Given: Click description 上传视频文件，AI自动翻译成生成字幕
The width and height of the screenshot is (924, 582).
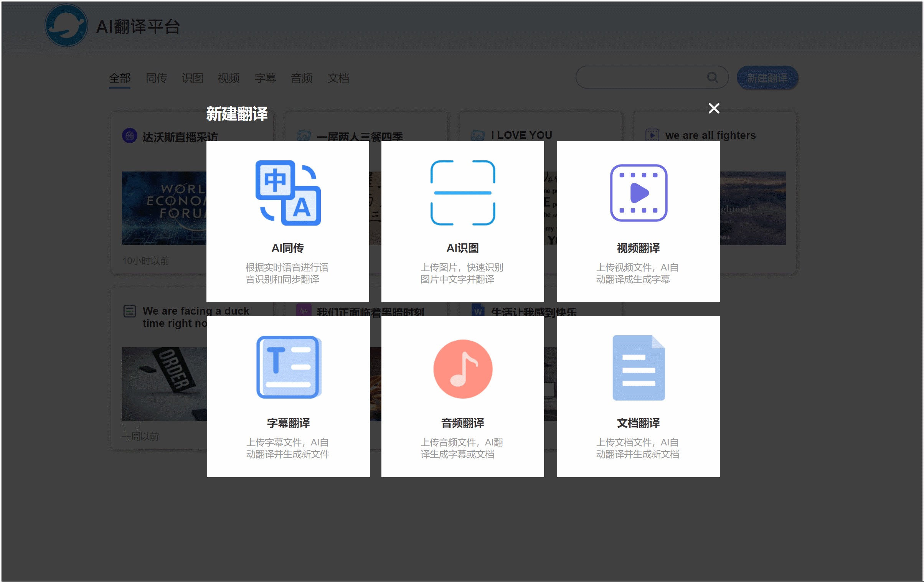Looking at the screenshot, I should (637, 273).
